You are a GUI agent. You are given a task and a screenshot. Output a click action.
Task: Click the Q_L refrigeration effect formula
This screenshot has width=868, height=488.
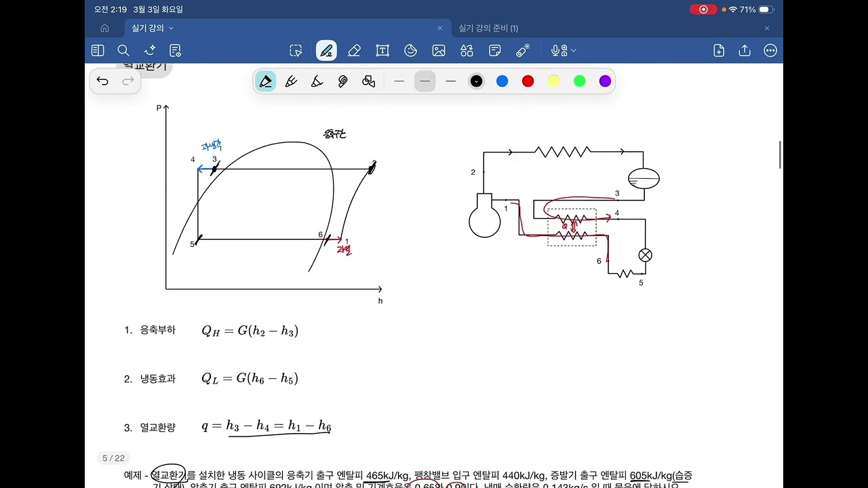[250, 378]
